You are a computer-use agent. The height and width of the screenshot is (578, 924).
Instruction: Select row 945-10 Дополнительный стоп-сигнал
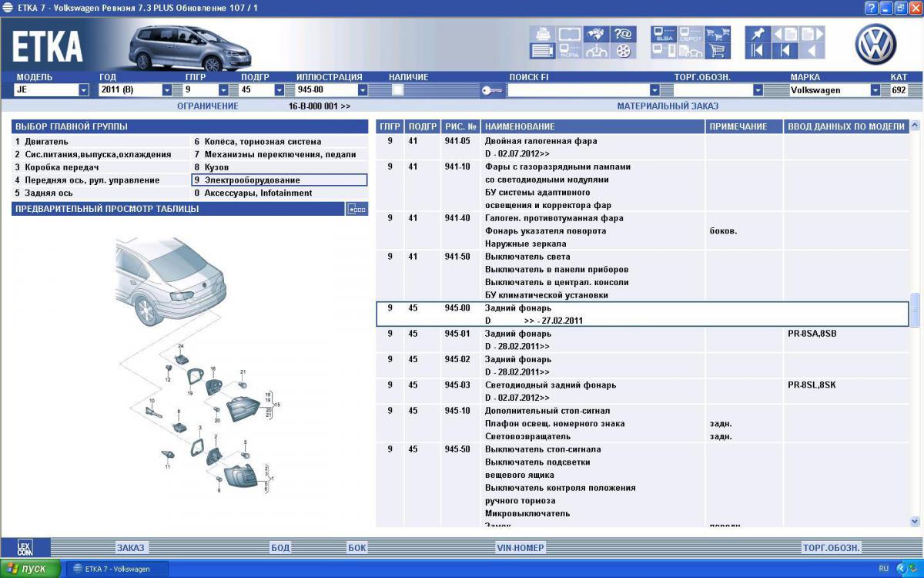tap(643, 423)
